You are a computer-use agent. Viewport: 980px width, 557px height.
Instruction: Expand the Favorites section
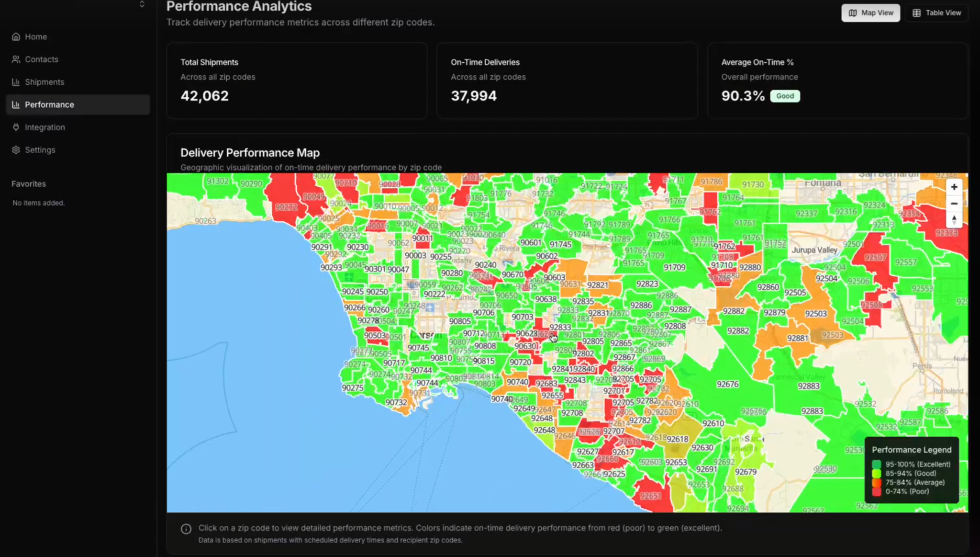click(28, 183)
